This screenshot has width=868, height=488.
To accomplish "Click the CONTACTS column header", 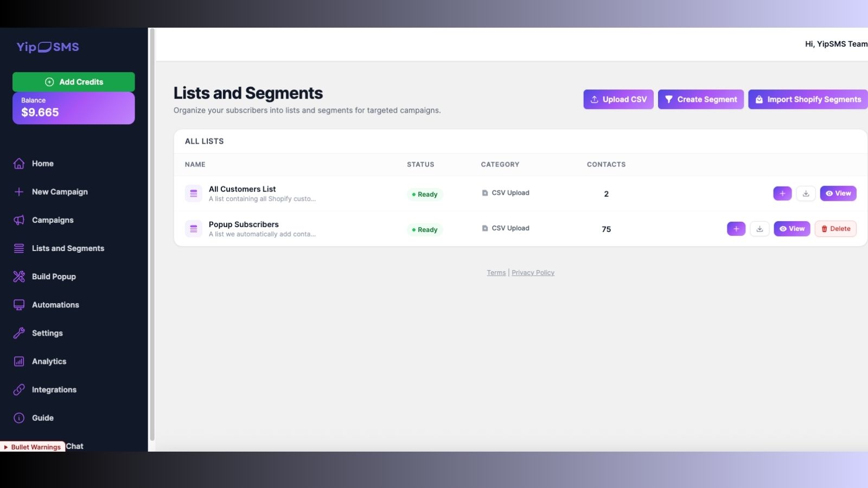I will click(607, 164).
